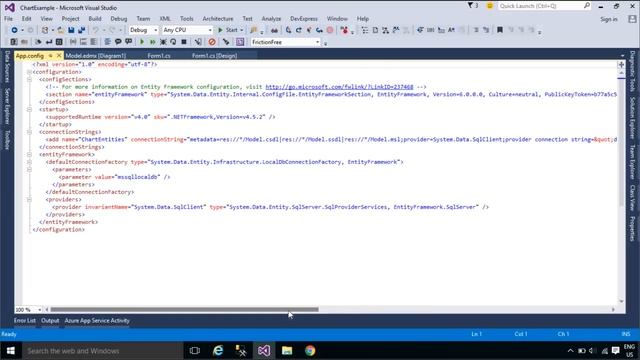
Task: Collapse the startup XML node
Action: (29, 109)
